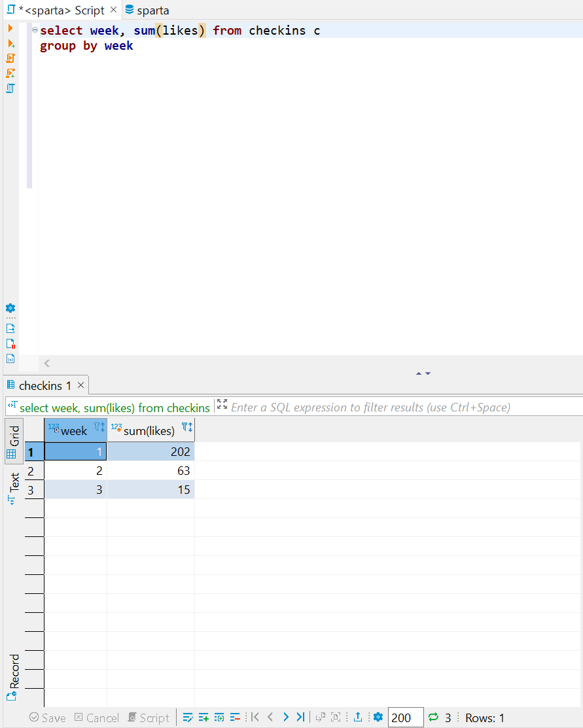Go to previous row icon

(270, 717)
